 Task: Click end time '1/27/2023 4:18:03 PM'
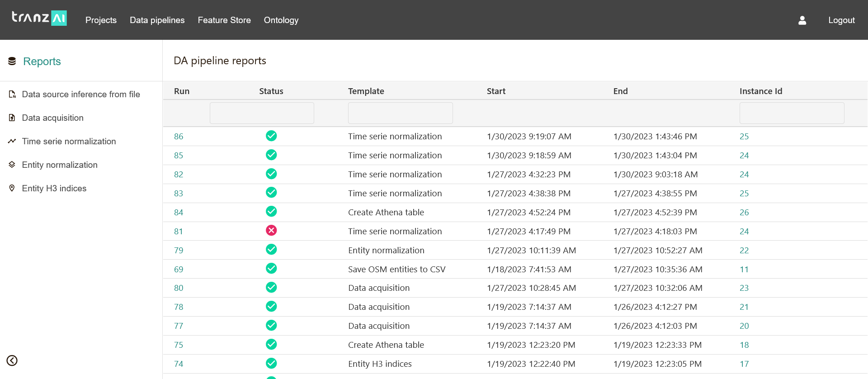pyautogui.click(x=655, y=232)
